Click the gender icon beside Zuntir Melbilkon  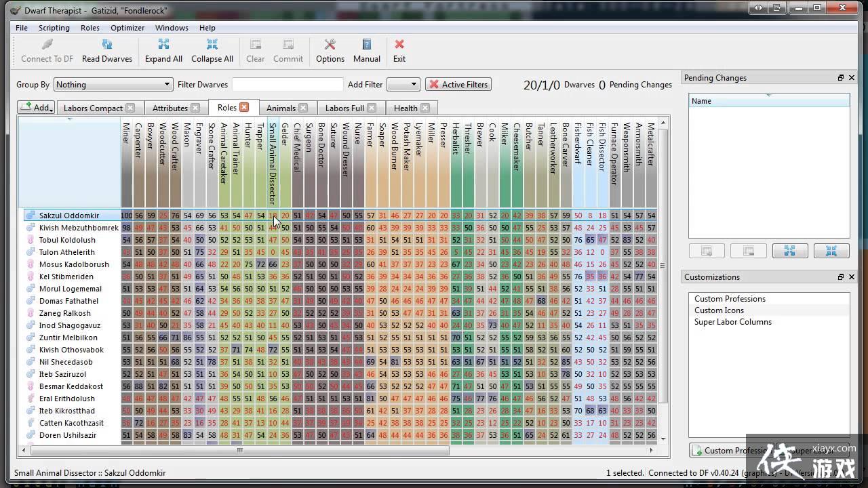click(x=31, y=338)
